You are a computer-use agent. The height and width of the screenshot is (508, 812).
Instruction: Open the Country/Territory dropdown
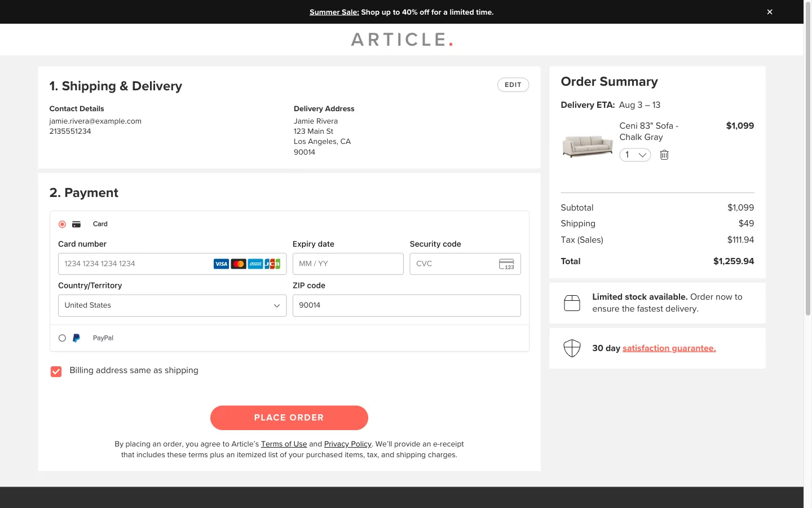coord(172,305)
